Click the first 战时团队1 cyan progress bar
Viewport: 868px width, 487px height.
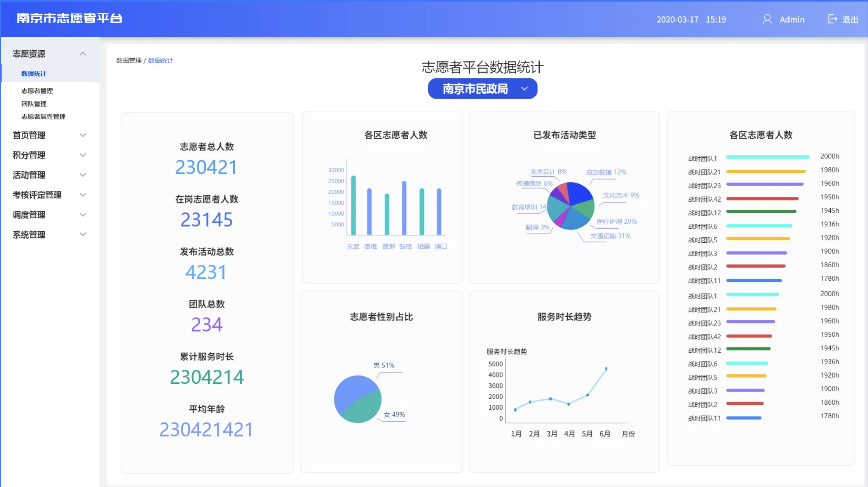768,157
